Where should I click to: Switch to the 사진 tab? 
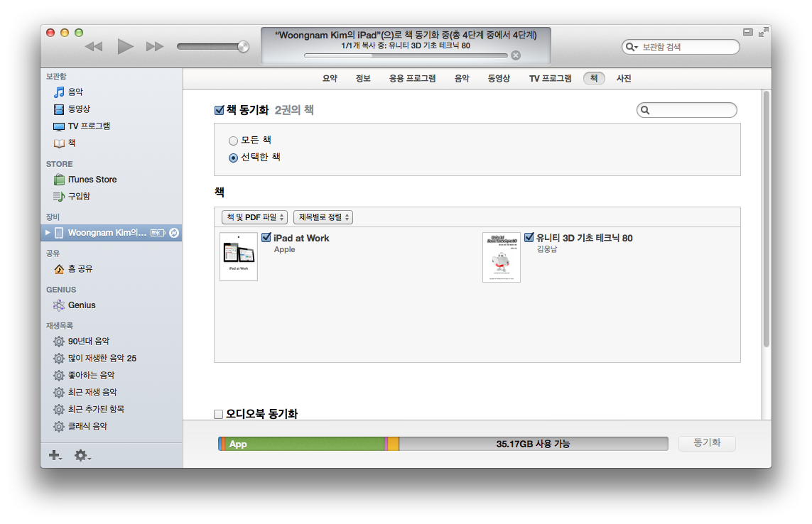pyautogui.click(x=623, y=79)
